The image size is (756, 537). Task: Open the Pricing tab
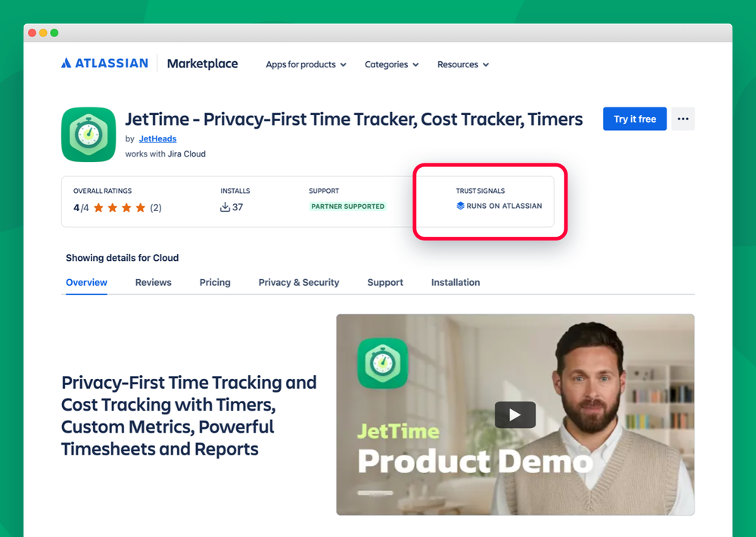(x=215, y=282)
